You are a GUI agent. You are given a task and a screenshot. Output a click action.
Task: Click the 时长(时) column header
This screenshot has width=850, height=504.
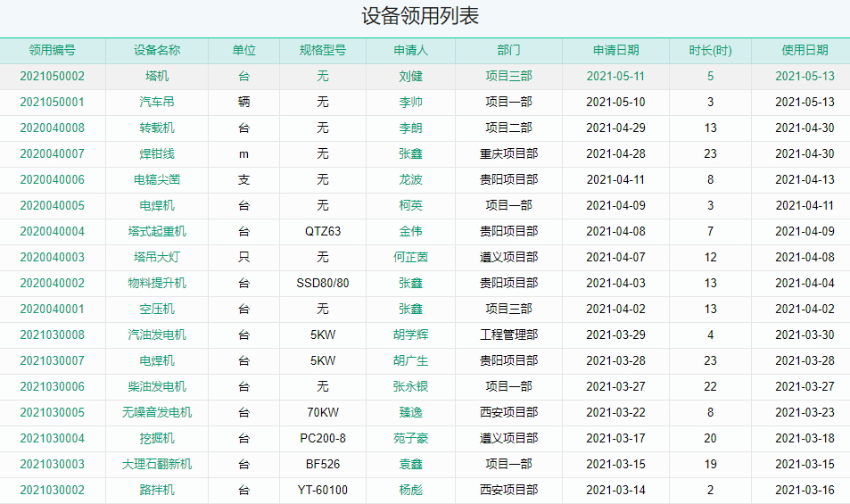(710, 51)
